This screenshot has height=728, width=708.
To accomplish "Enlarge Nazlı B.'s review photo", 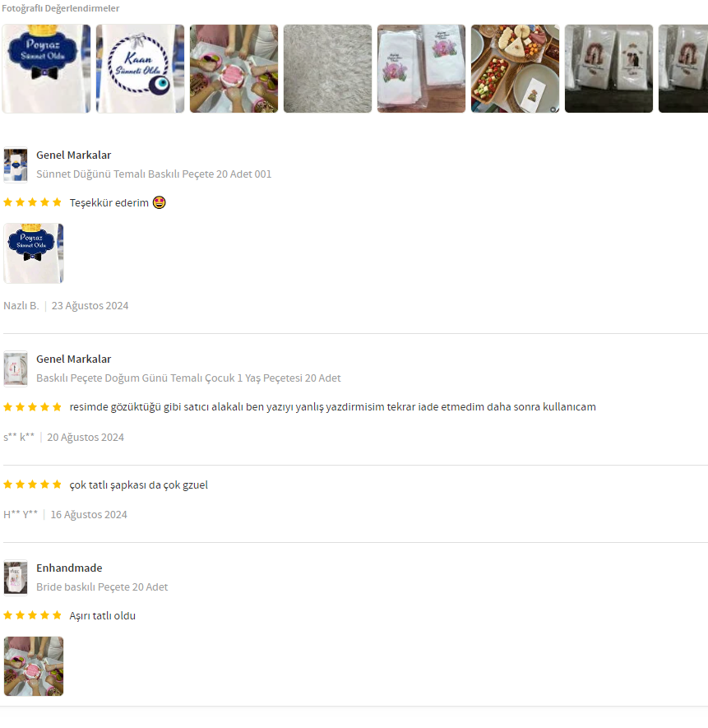I will pyautogui.click(x=34, y=253).
